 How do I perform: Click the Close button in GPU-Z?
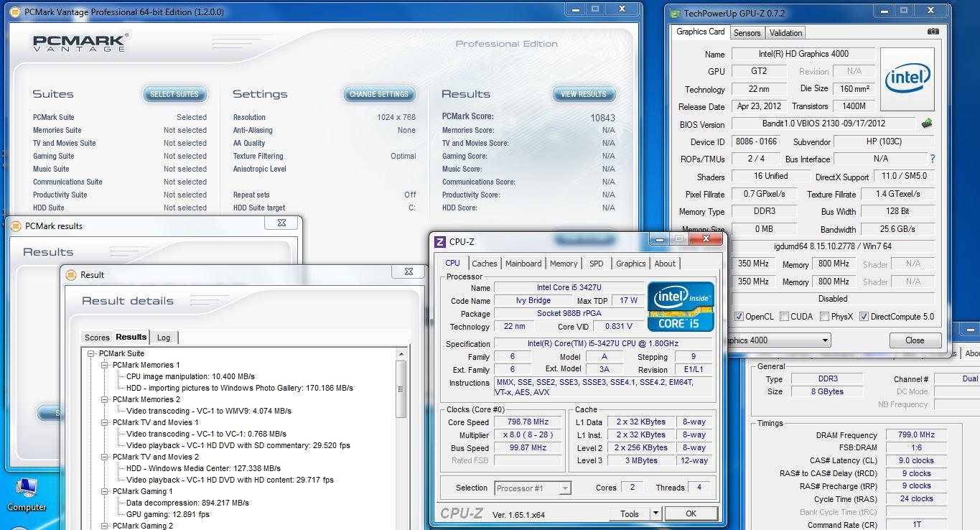point(915,340)
